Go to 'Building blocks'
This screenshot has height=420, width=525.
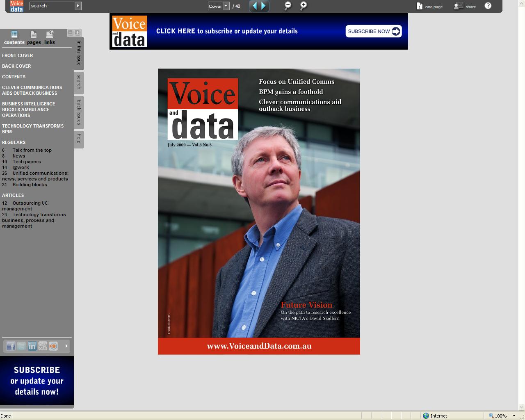pyautogui.click(x=25, y=185)
